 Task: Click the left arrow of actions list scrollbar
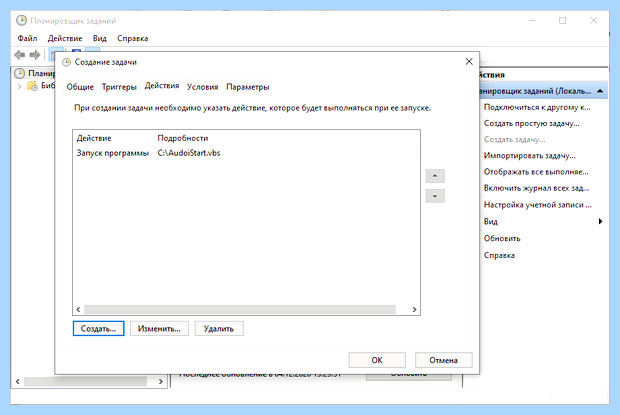point(78,309)
